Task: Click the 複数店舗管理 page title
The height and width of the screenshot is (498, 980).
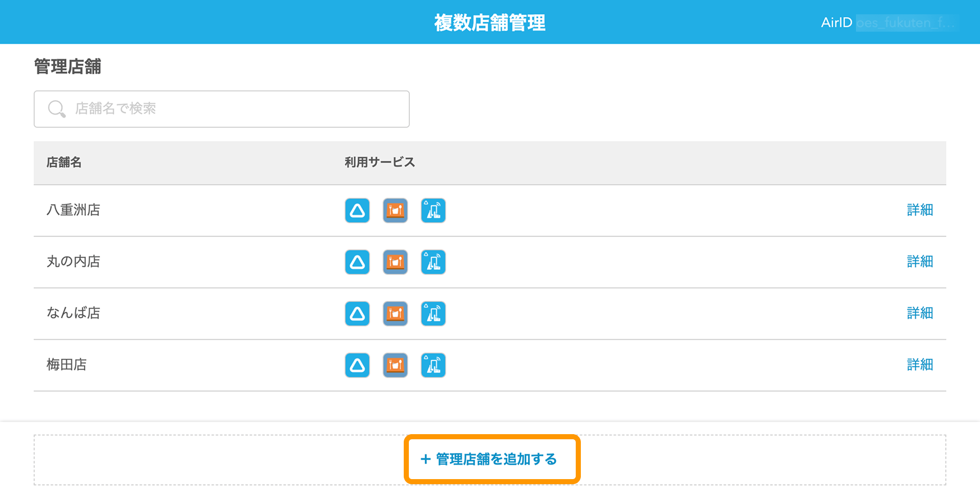Action: tap(490, 23)
